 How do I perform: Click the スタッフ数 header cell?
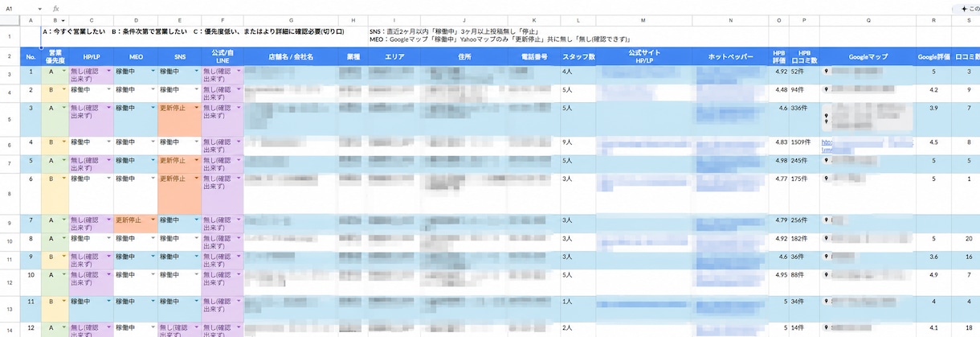click(578, 57)
